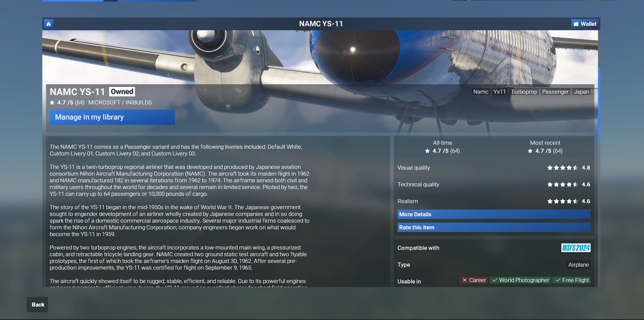Select the Namc tag
Screen dimensions: 644x320
(x=481, y=92)
